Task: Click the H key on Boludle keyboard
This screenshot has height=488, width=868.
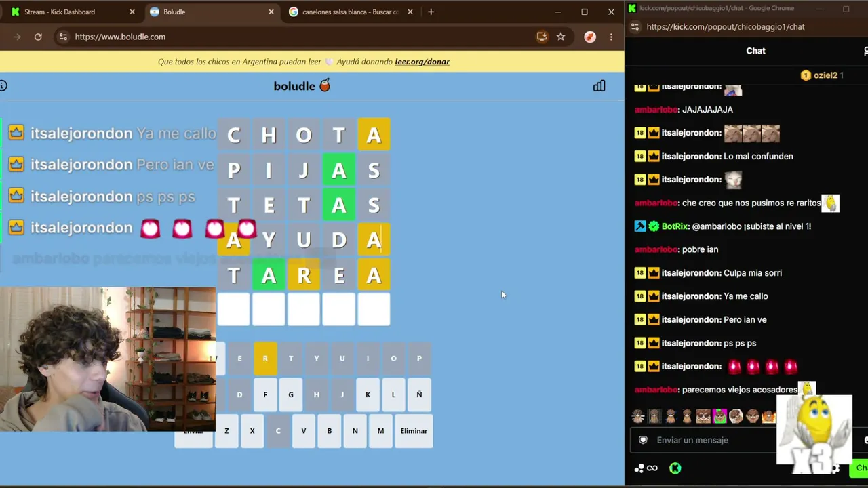Action: (316, 394)
